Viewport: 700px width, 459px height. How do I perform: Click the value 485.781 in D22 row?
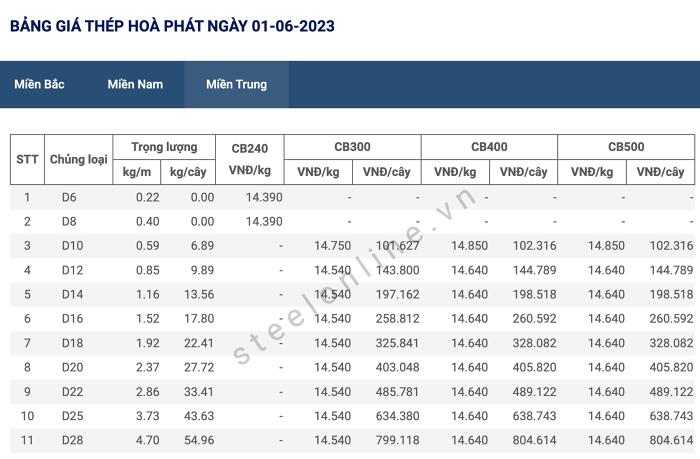(x=397, y=392)
